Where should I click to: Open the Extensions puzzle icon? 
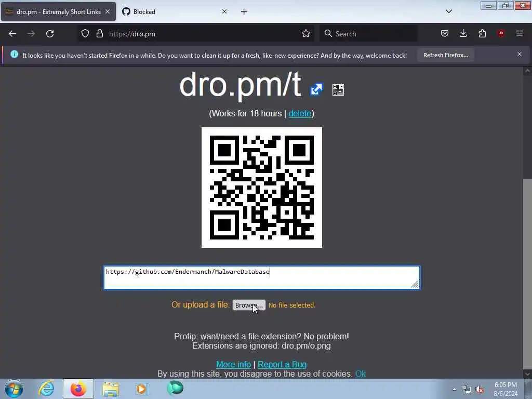(x=482, y=33)
